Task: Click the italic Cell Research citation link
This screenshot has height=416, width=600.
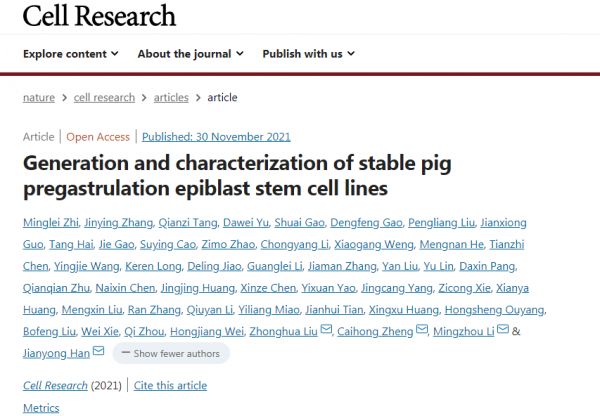Action: [55, 385]
